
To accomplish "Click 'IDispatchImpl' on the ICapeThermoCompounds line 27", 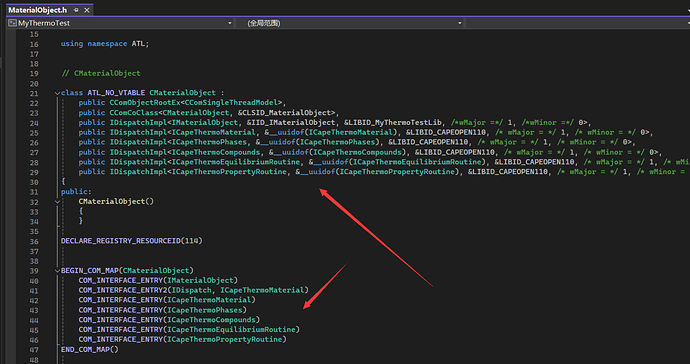I will [138, 152].
